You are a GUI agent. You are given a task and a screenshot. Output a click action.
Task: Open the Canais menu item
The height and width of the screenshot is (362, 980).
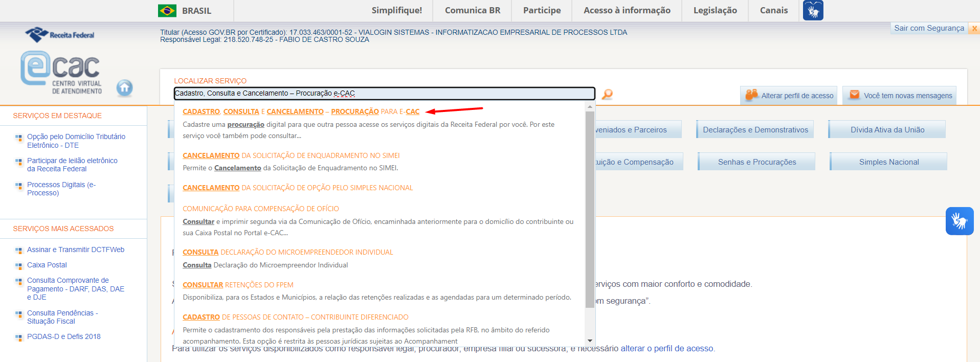point(774,10)
